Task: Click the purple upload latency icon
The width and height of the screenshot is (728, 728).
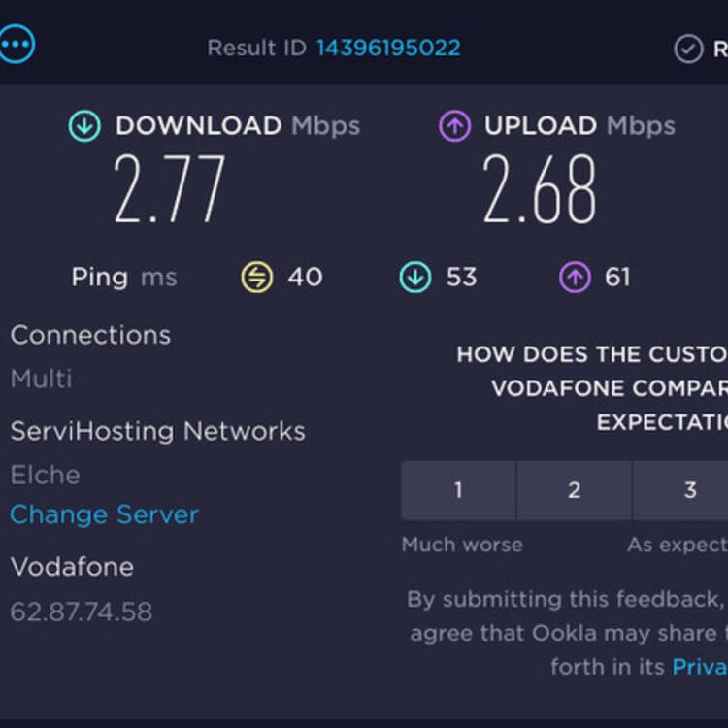Action: tap(575, 278)
